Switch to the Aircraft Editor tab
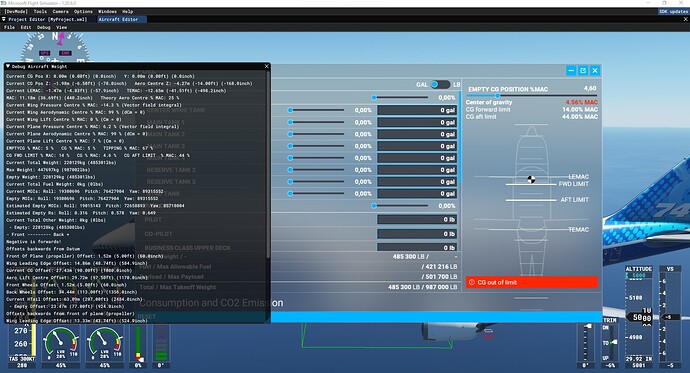The width and height of the screenshot is (690, 373). click(x=118, y=19)
